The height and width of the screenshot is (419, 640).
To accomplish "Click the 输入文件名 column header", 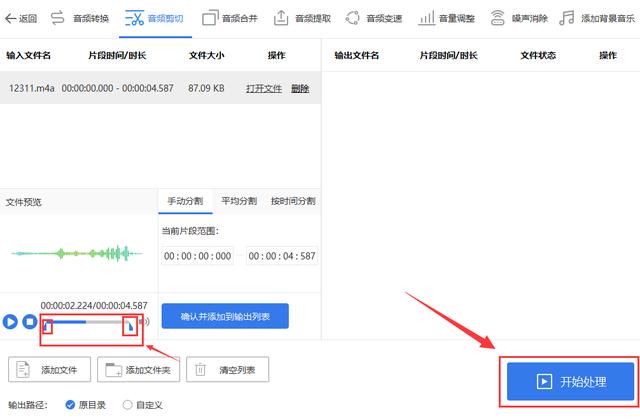I will (29, 55).
